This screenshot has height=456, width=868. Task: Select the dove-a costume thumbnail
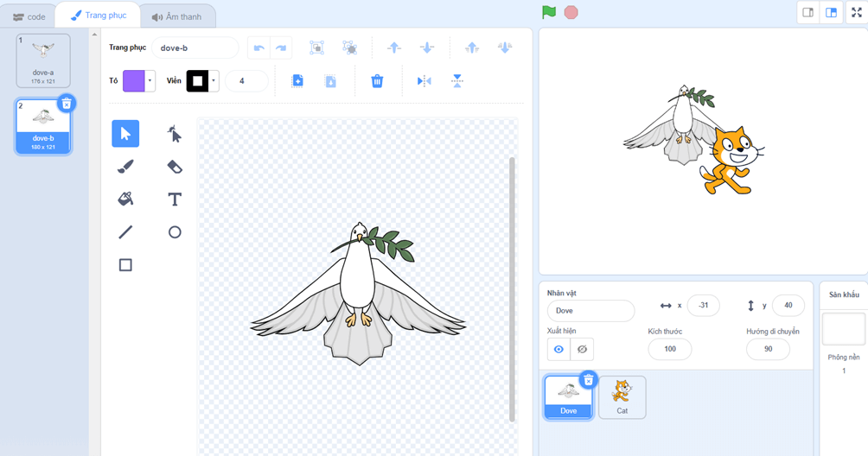(x=43, y=60)
